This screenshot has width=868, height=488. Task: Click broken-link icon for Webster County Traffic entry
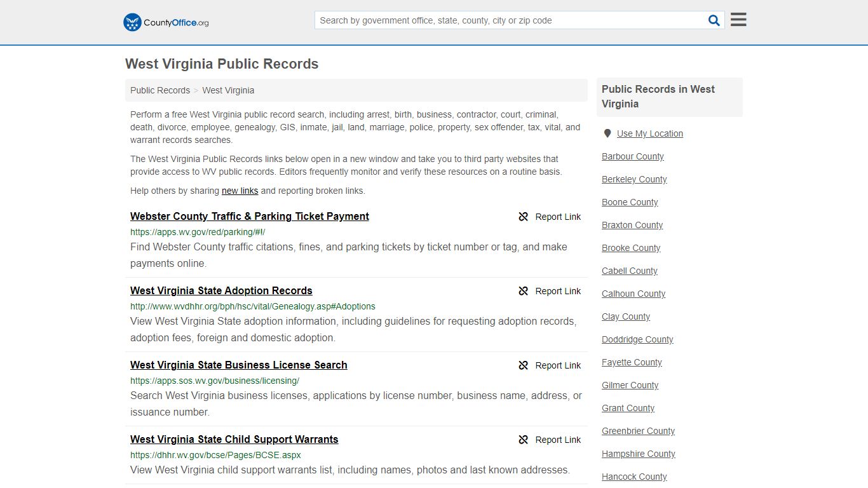click(524, 217)
